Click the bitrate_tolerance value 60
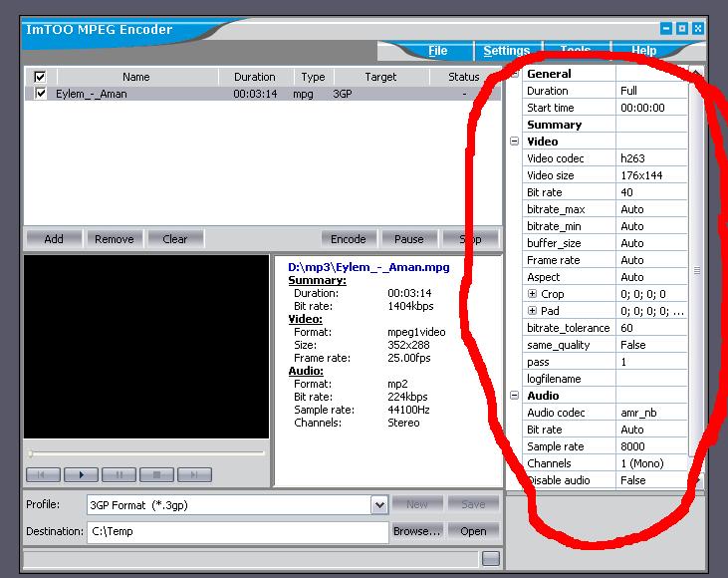 (651, 328)
